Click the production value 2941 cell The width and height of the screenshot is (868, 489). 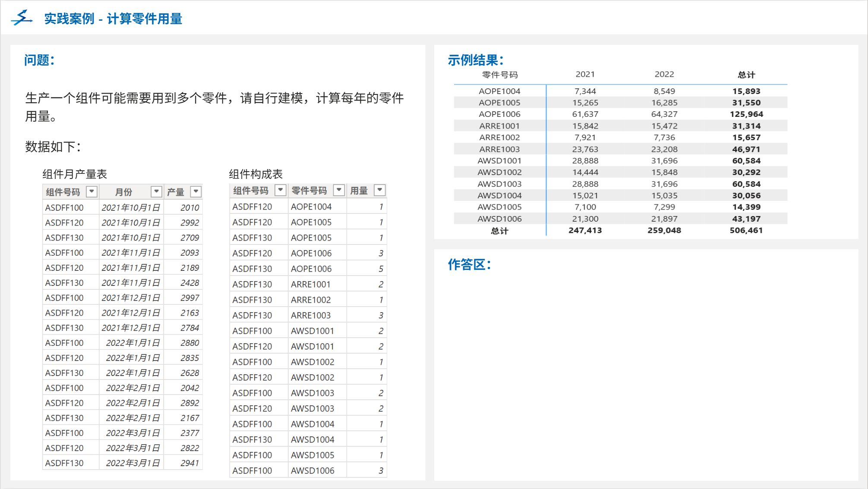(x=189, y=463)
